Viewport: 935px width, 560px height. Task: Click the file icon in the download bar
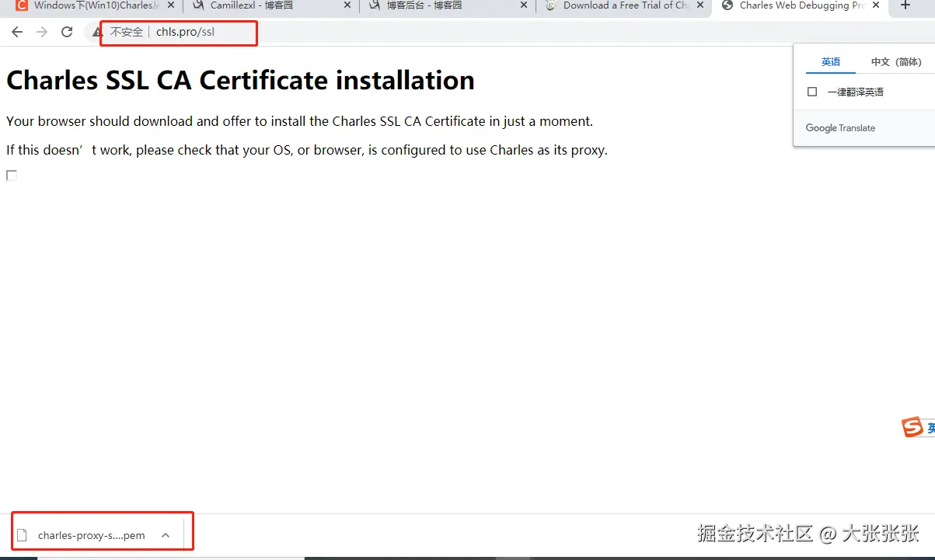(x=22, y=535)
